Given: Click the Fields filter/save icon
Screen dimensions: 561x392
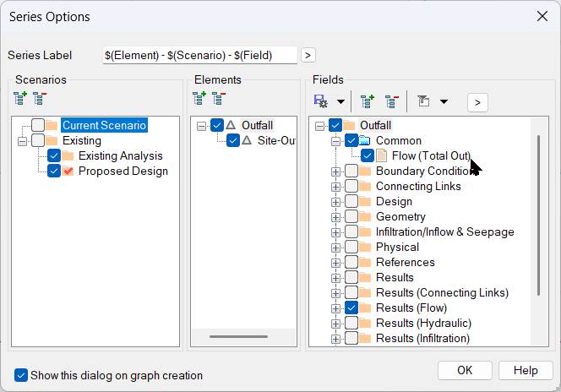Looking at the screenshot, I should [321, 101].
